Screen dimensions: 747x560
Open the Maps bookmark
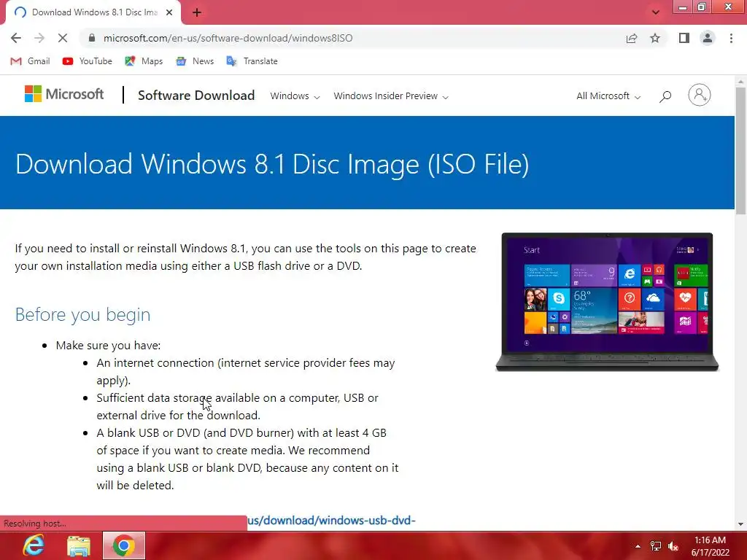tap(144, 61)
